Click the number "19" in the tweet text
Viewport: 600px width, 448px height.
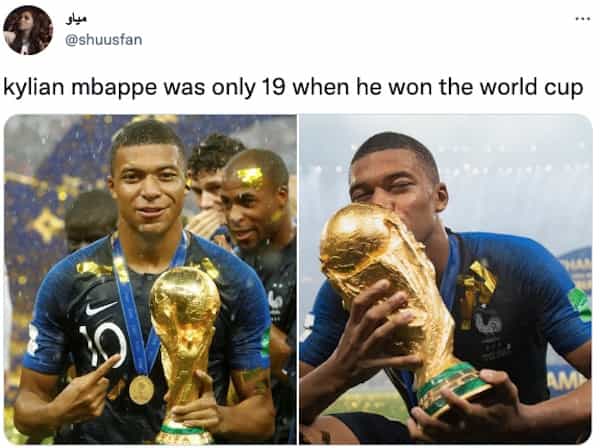(x=274, y=86)
